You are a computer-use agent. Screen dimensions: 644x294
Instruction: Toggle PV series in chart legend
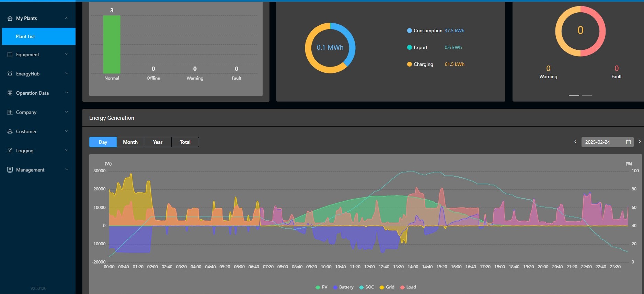click(321, 287)
